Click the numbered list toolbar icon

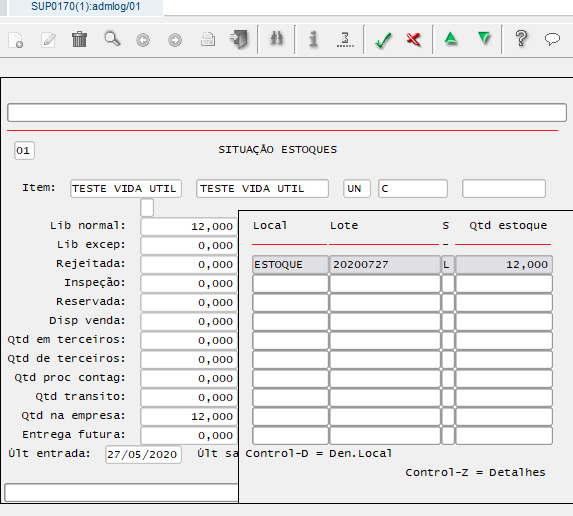click(x=345, y=39)
